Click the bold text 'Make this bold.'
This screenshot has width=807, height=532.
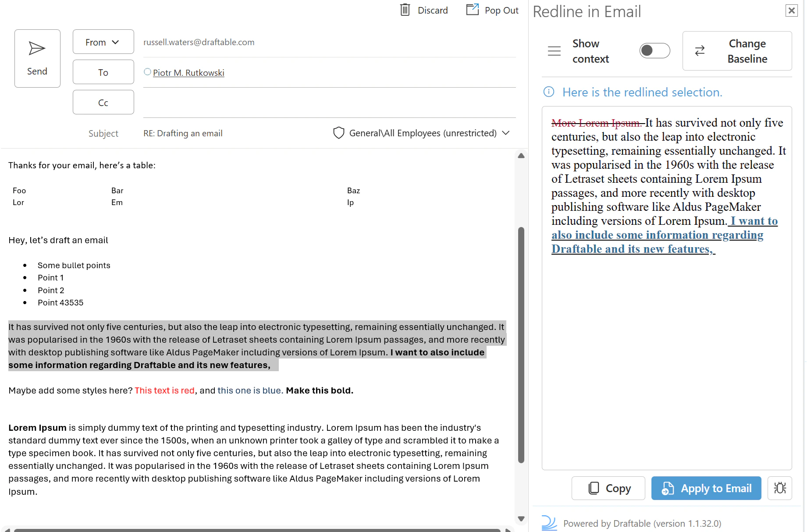point(320,390)
